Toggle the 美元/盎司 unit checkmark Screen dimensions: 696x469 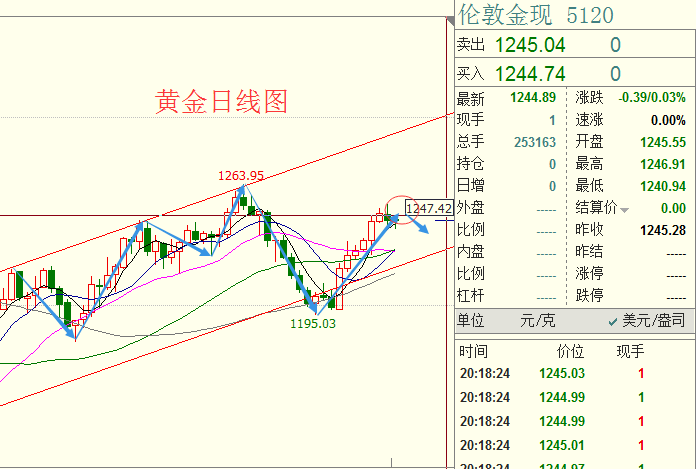[614, 321]
